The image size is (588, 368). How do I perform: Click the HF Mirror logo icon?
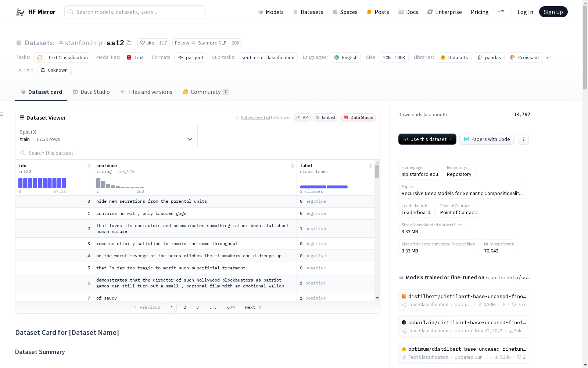click(20, 12)
